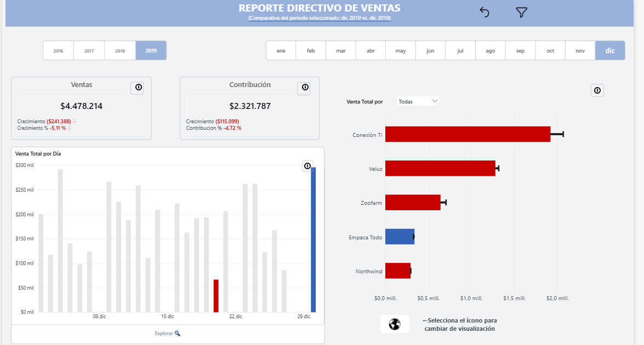Viewport: 644px width, 345px height.
Task: Click Ventas growth value ($241.388)
Action: [x=59, y=122]
